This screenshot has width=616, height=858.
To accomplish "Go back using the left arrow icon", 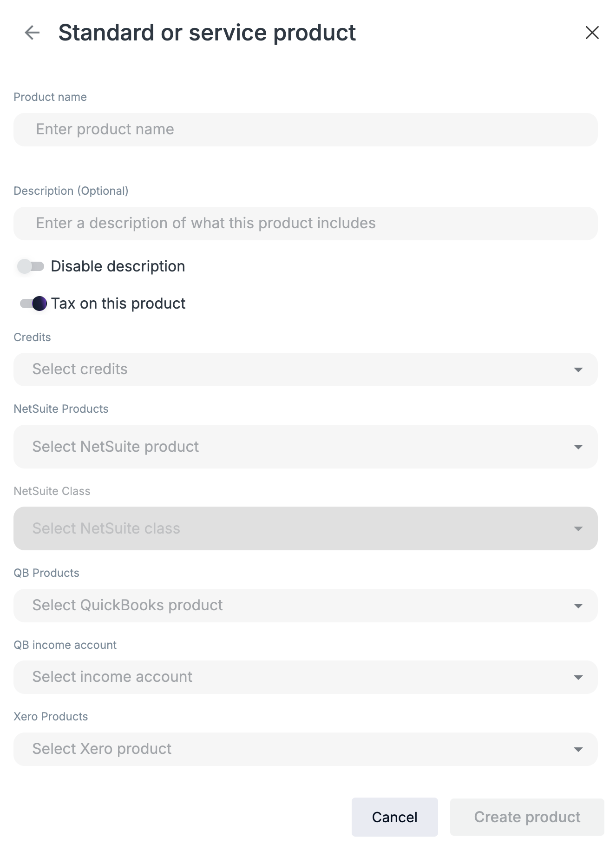I will pyautogui.click(x=32, y=33).
